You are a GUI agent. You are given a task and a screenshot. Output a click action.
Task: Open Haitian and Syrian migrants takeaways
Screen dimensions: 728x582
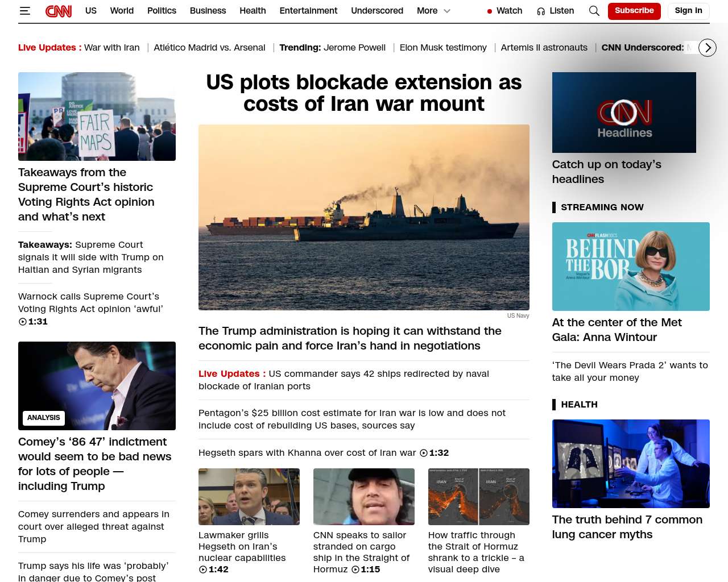point(91,257)
